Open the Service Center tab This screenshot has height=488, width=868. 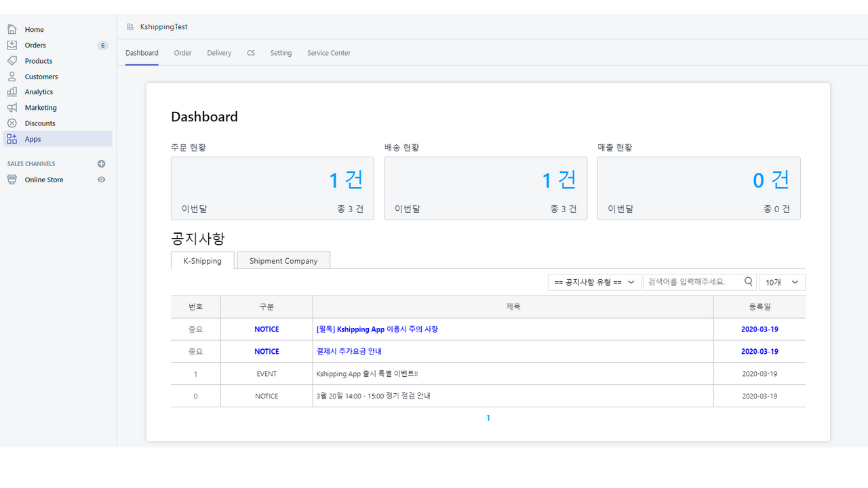click(328, 53)
